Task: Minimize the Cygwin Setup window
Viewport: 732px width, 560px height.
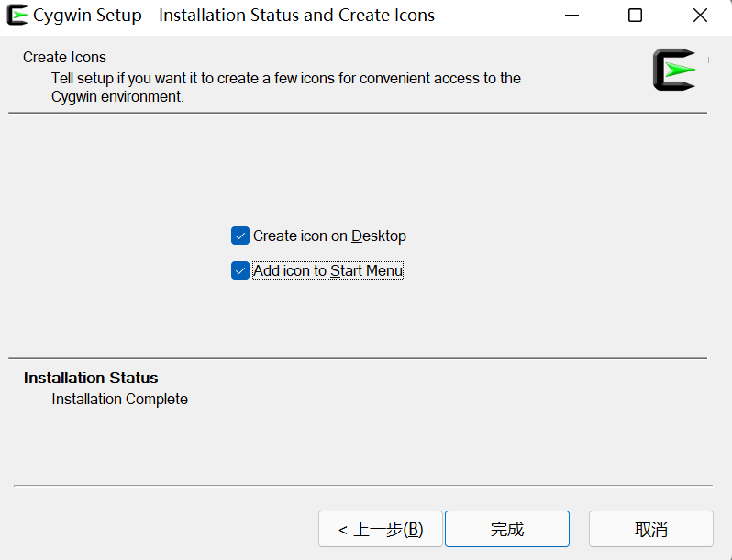Action: click(571, 16)
